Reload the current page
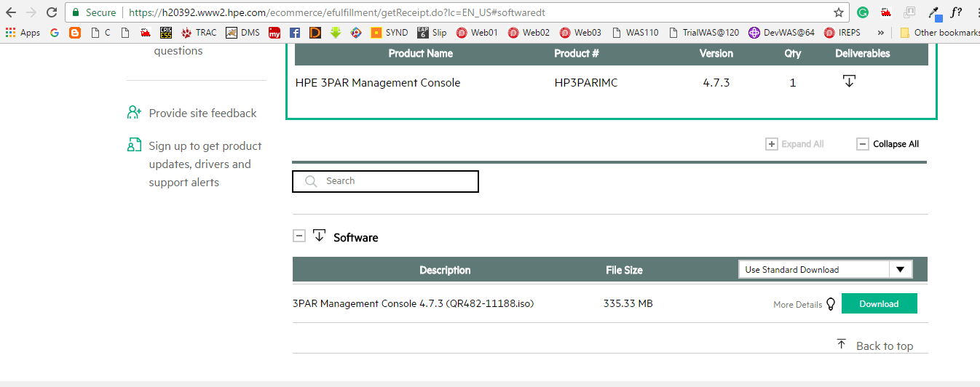Screen dimensions: 980x387 click(52, 12)
